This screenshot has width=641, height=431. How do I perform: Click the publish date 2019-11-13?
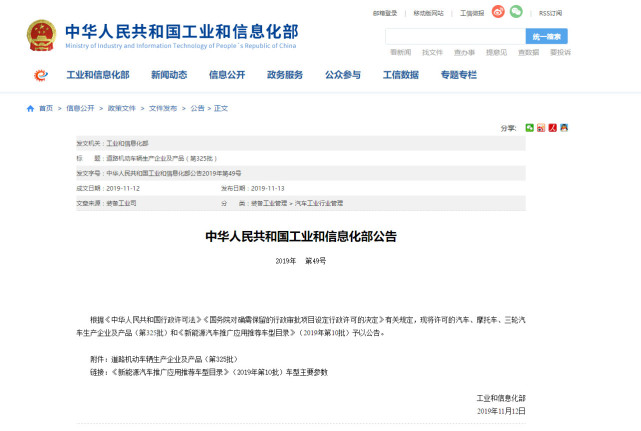[x=268, y=189]
